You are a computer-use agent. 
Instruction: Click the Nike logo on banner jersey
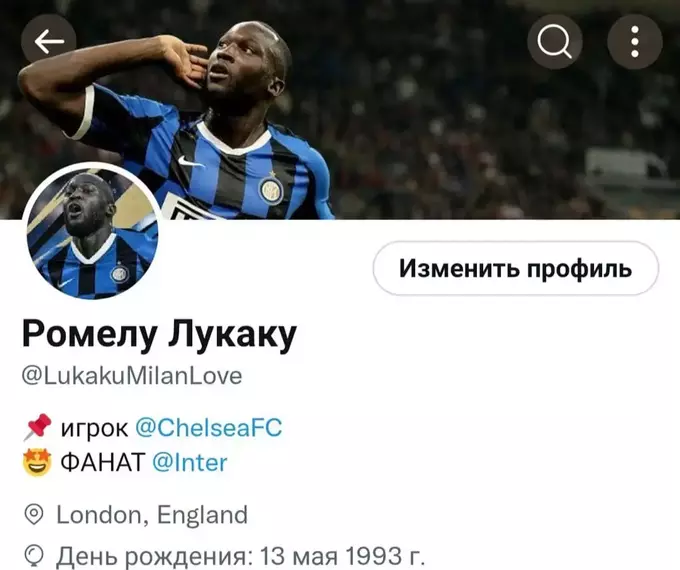coord(190,162)
